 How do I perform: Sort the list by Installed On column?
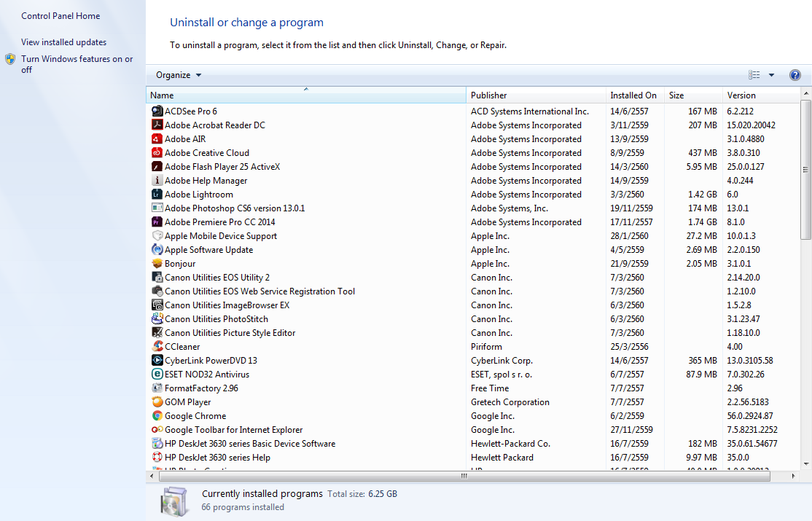coord(636,95)
